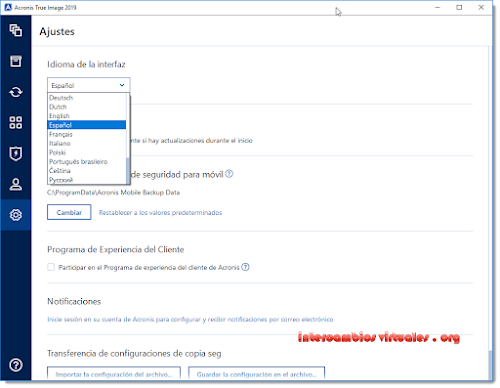Open the Backup section in the sidebar
This screenshot has height=388, width=500.
[16, 31]
